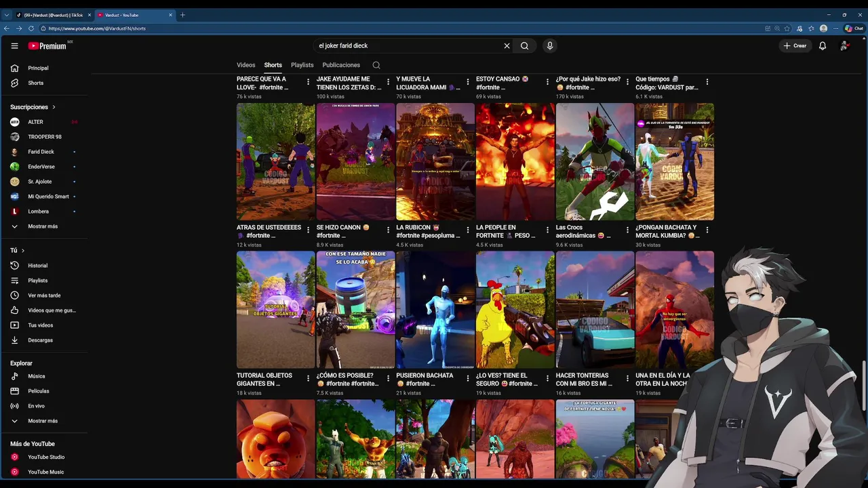The image size is (868, 488).
Task: Open the notifications bell
Action: coord(823,45)
